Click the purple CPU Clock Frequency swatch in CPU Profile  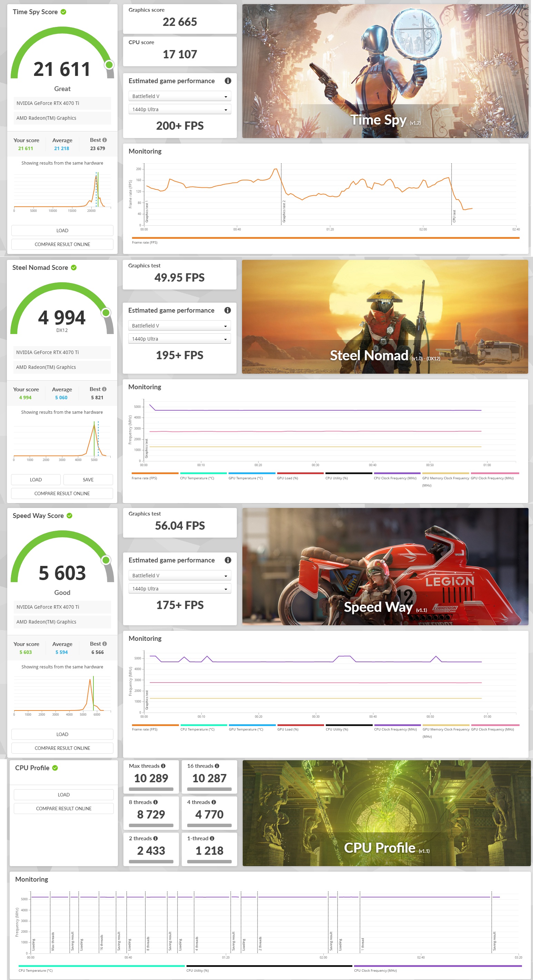pos(438,966)
